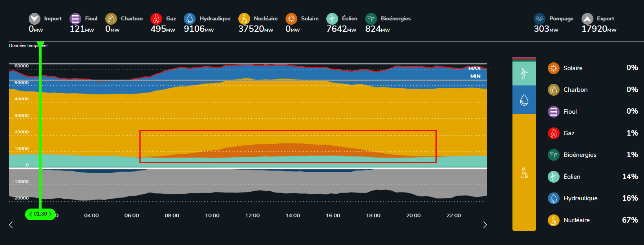Click the Pompage waves icon
The image size is (644, 245).
click(540, 19)
